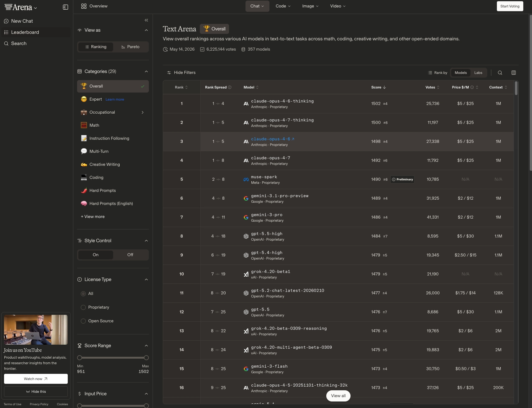Click the Input Price minimum slider handle
This screenshot has width=532, height=408.
pos(80,406)
